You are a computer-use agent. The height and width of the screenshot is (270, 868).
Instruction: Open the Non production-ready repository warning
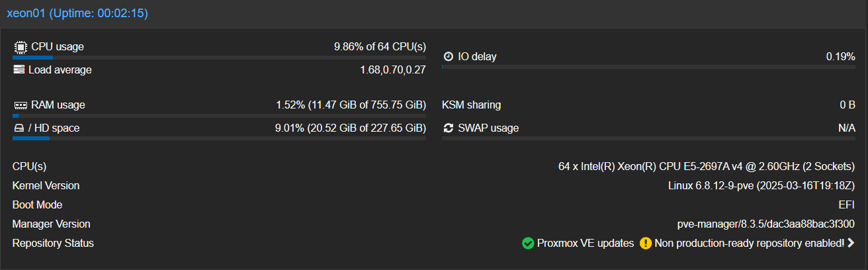click(749, 244)
